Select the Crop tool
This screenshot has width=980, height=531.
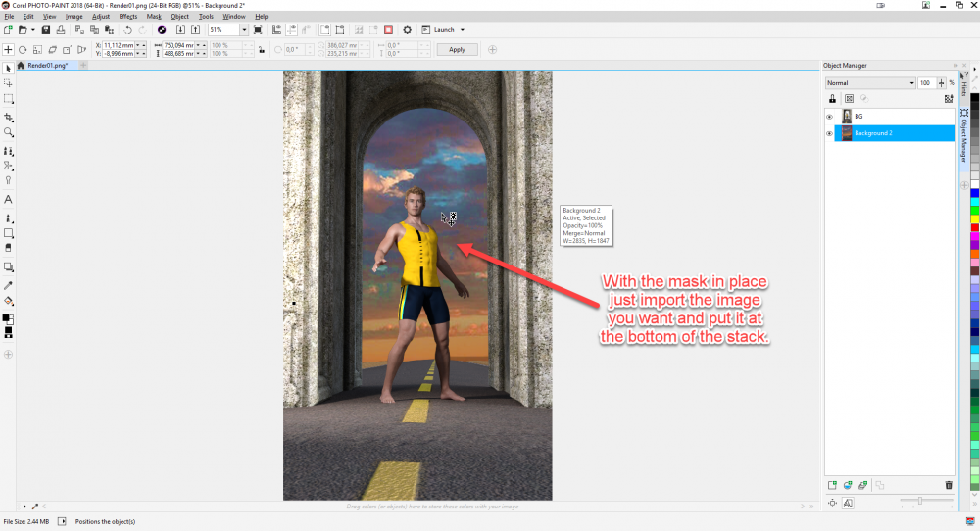tap(8, 117)
